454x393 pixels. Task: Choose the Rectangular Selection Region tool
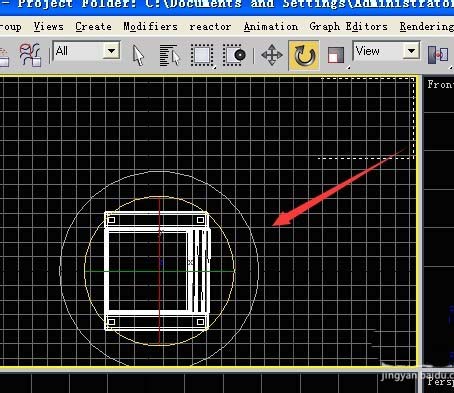202,55
